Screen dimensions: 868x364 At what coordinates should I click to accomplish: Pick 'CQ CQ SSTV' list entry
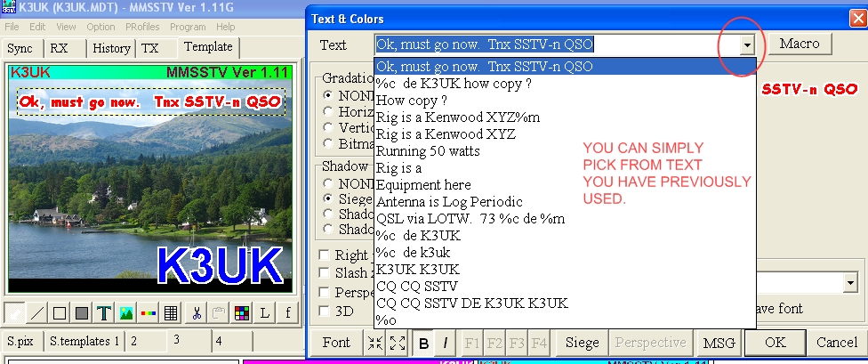tap(417, 286)
